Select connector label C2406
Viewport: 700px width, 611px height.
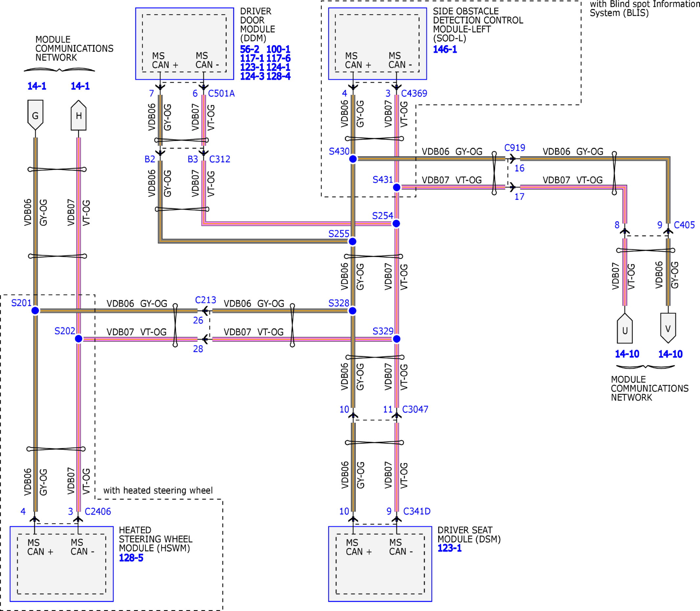pyautogui.click(x=98, y=511)
